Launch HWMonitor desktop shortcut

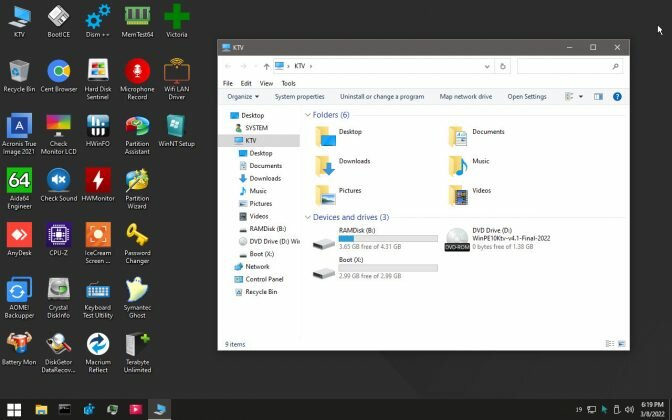[x=98, y=185]
